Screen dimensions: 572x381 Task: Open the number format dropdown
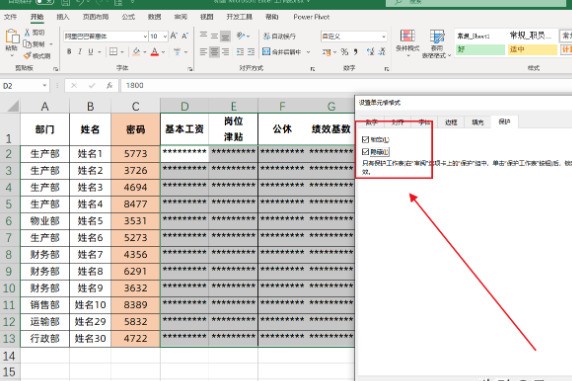coord(383,36)
